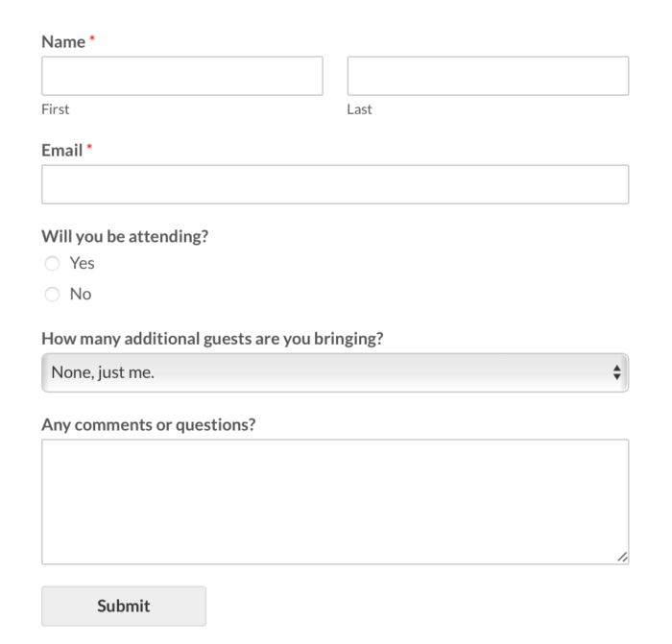Focus the Email input field
This screenshot has height=644, width=672.
click(335, 184)
